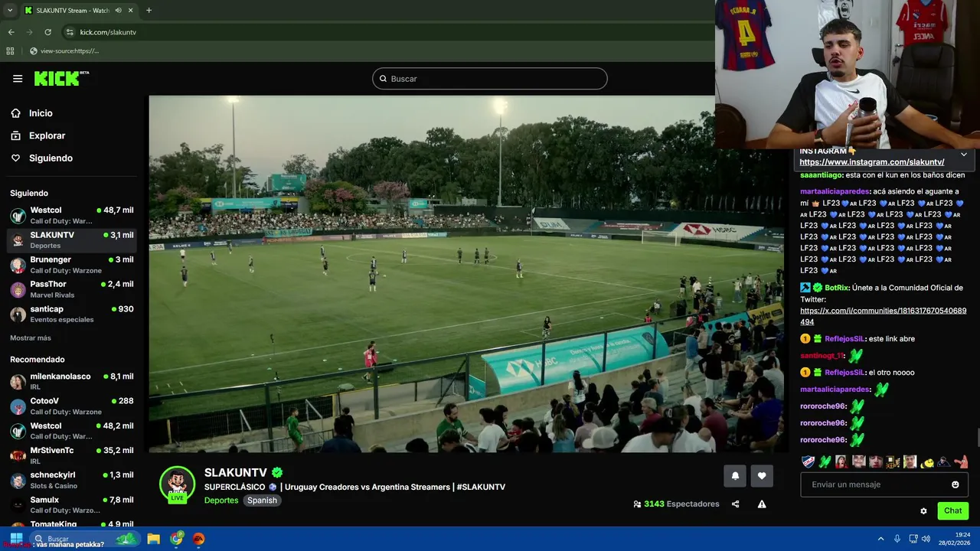The height and width of the screenshot is (551, 980).
Task: Click BotRix username in chat
Action: point(837,288)
